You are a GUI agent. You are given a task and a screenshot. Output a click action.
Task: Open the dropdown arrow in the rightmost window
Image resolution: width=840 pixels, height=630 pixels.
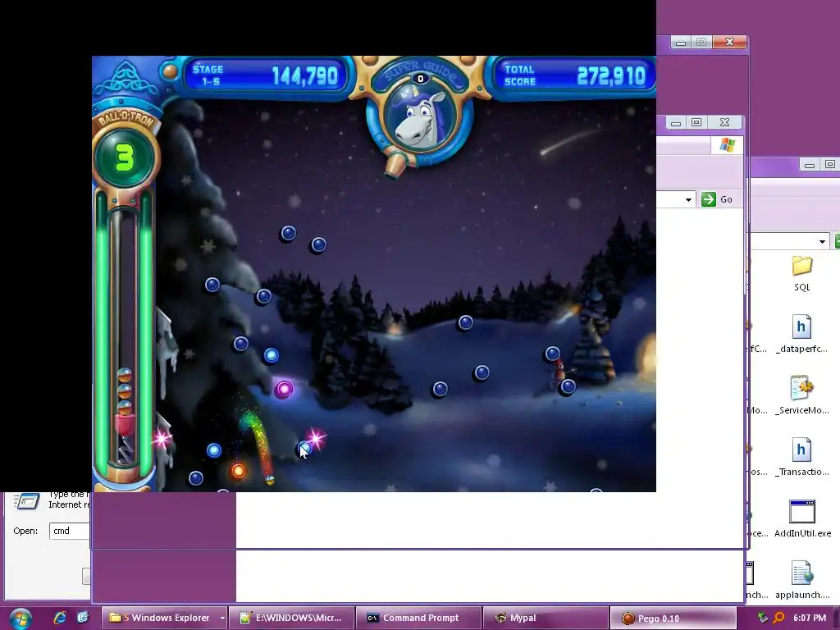[822, 242]
